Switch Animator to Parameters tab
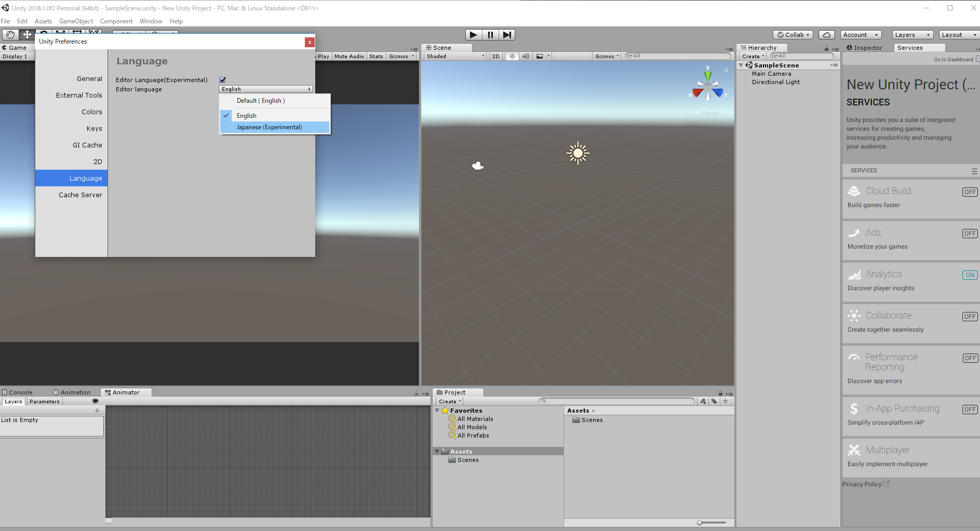This screenshot has height=531, width=980. point(45,402)
